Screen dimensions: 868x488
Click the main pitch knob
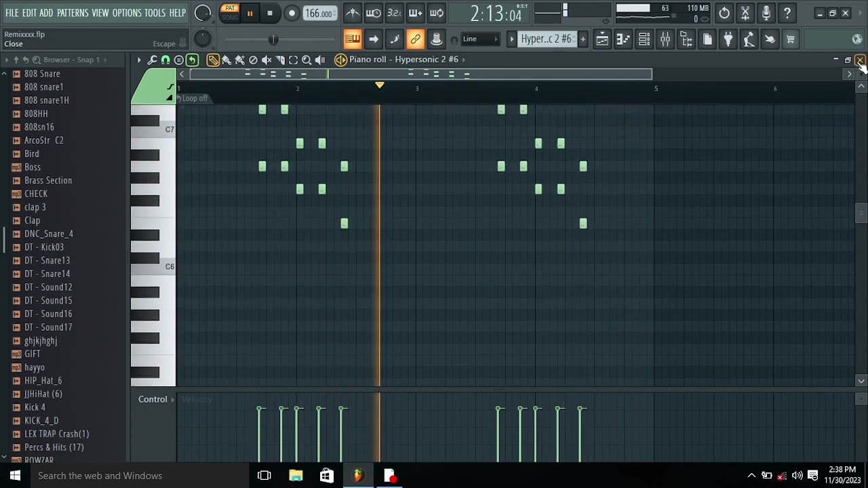coord(202,39)
